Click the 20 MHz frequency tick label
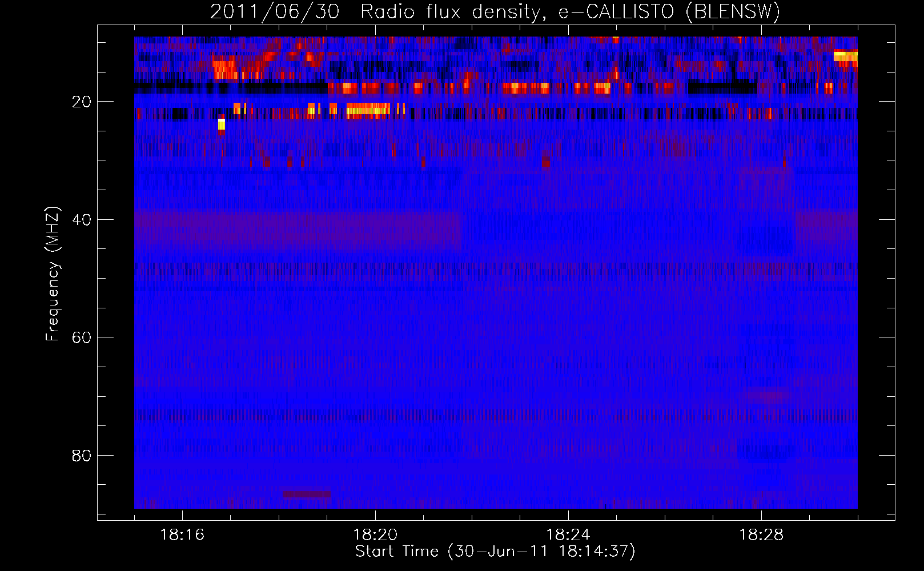This screenshot has height=571, width=924. pos(82,102)
